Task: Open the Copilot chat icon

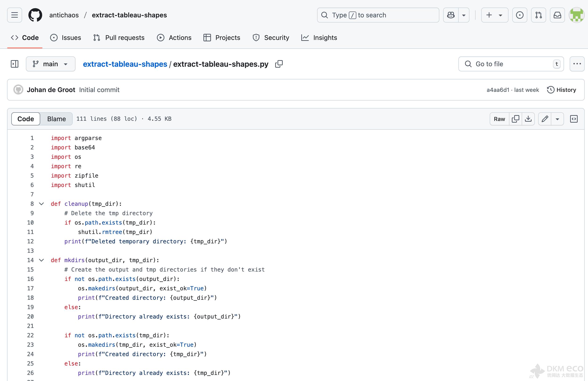Action: coord(451,15)
